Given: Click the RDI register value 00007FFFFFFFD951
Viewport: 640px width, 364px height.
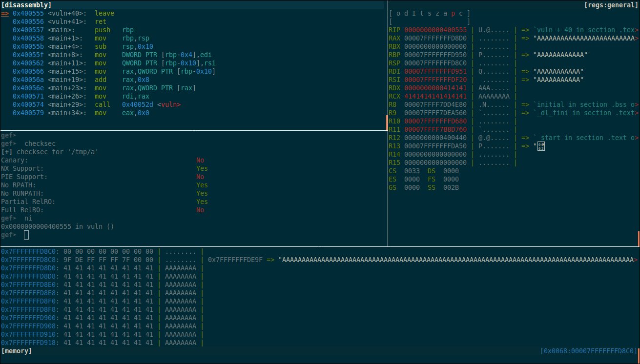Looking at the screenshot, I should coord(435,71).
